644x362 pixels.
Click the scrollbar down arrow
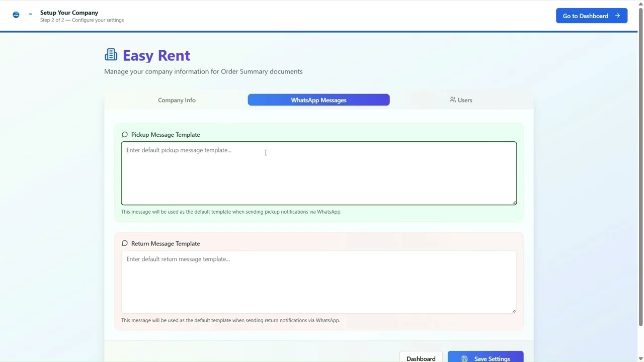coord(640,358)
